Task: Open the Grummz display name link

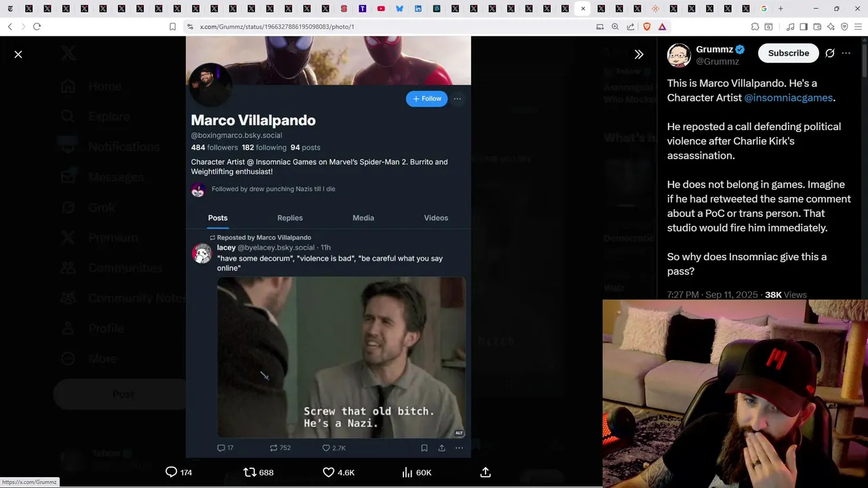Action: [714, 49]
